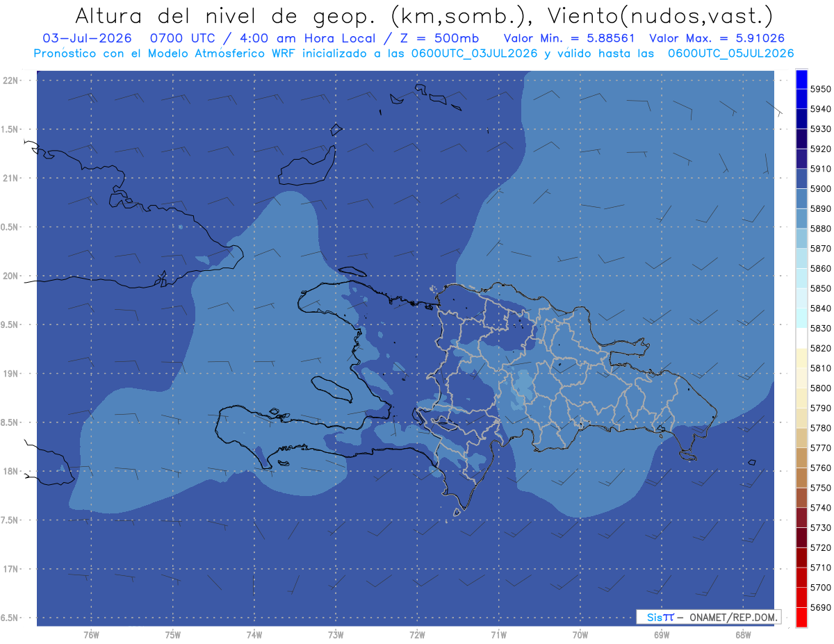Click the 5920 legend value

[x=820, y=149]
